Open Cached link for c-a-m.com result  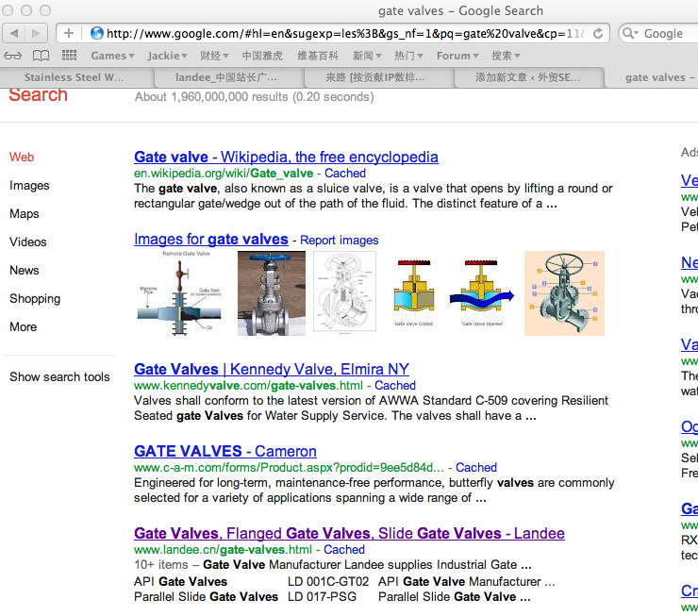tap(476, 467)
